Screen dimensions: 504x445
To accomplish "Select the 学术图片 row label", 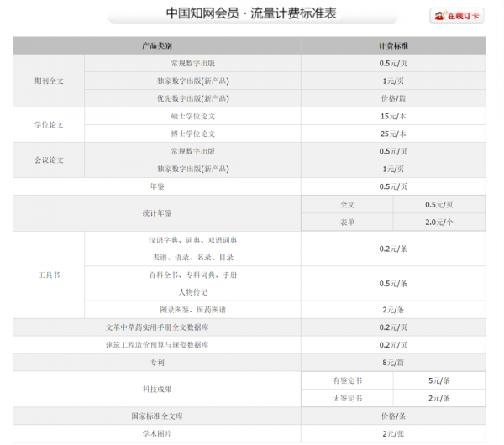I will 157,433.
